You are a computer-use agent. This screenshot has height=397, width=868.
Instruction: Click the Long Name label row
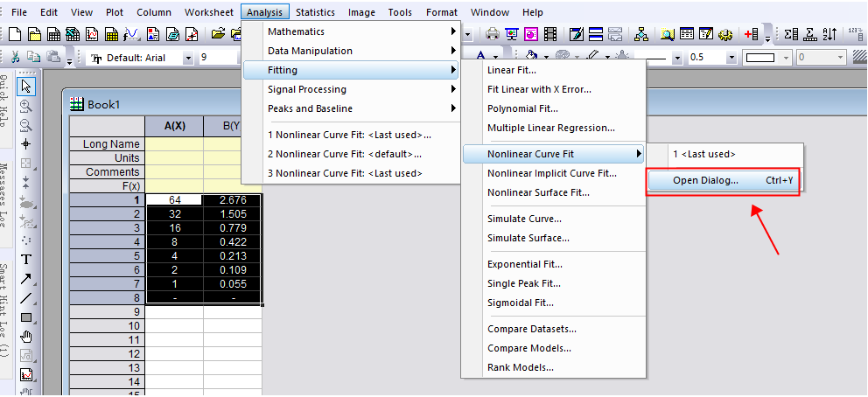click(108, 143)
